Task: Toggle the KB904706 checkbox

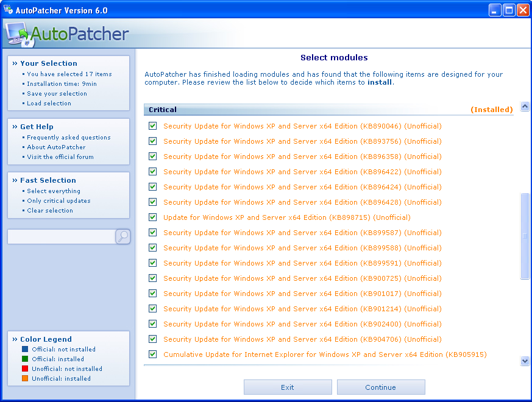Action: (153, 339)
